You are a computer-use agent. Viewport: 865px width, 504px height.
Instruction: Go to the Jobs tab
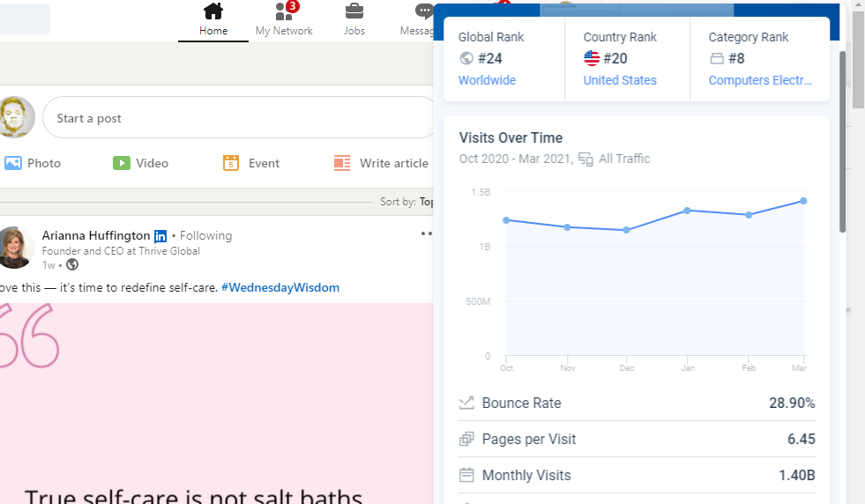354,20
